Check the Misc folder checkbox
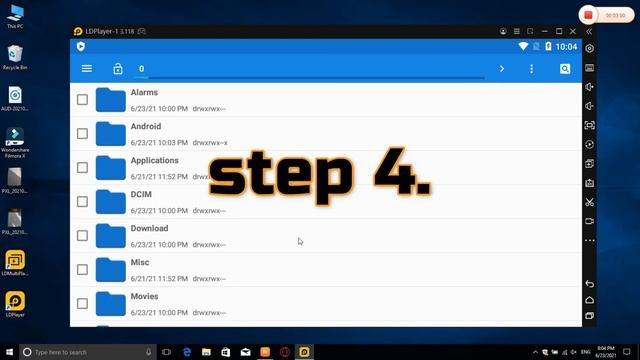The image size is (640, 360). 82,269
